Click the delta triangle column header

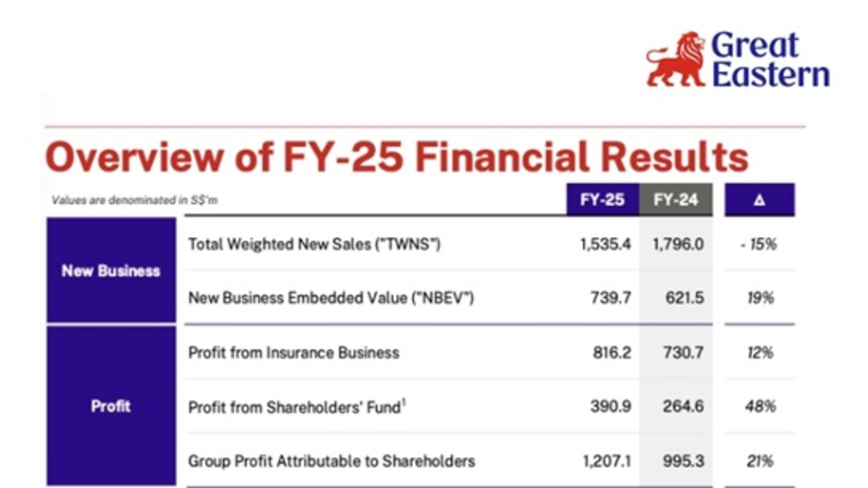(759, 200)
